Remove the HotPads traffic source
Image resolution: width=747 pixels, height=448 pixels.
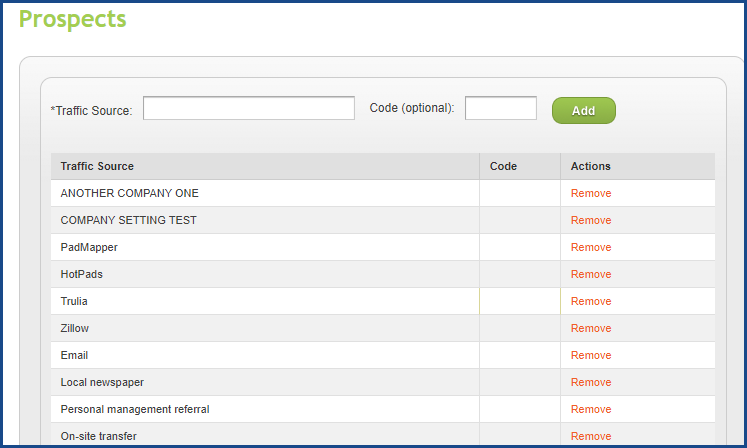(x=591, y=274)
